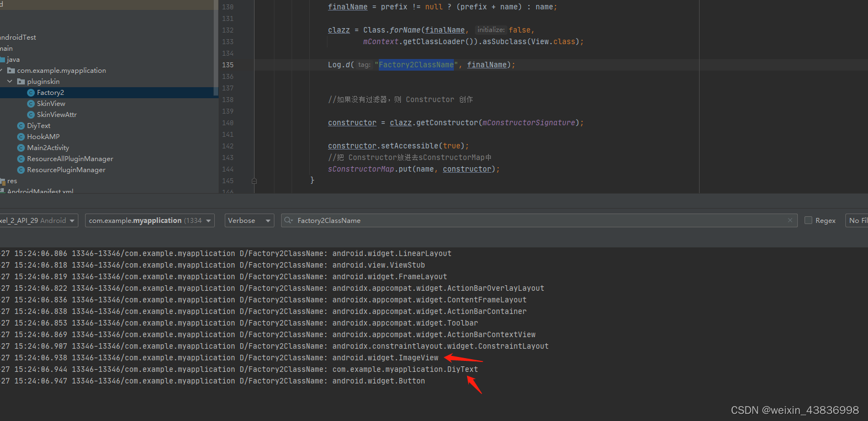Open the device selector dropdown
The height and width of the screenshot is (421, 868).
point(39,221)
